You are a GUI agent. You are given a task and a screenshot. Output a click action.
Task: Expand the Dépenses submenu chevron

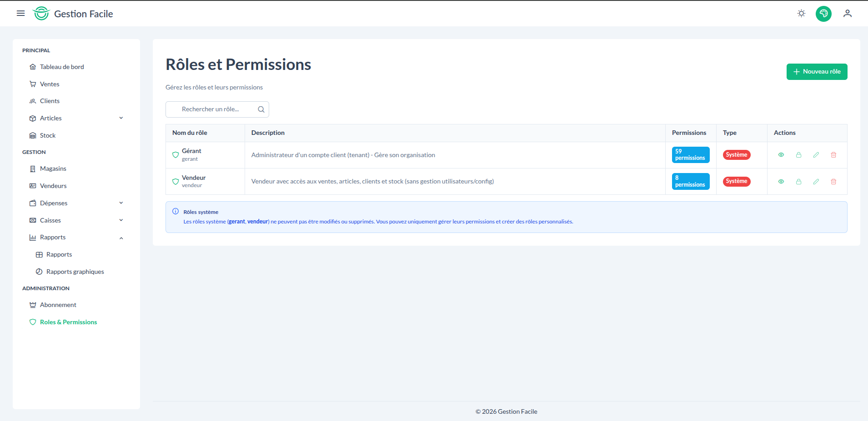coord(121,203)
